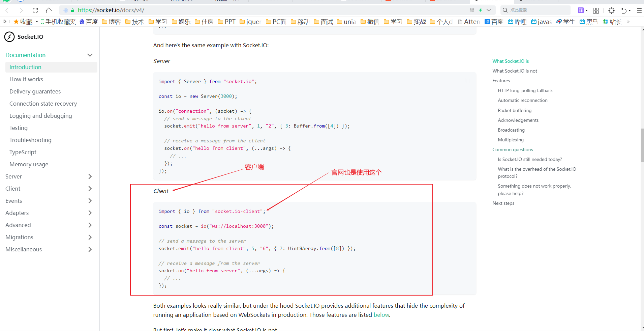Select the Introduction sidebar item
Screen dimensions: 644x332
(51, 67)
